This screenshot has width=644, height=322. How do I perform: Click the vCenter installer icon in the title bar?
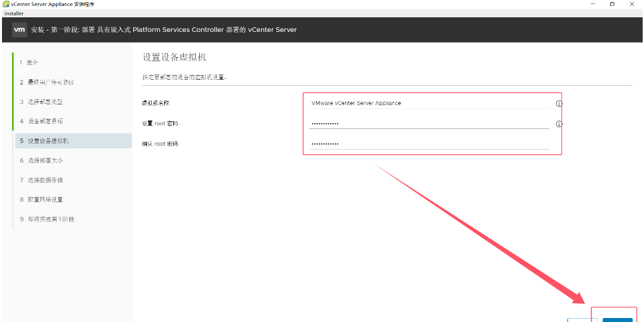pos(6,4)
